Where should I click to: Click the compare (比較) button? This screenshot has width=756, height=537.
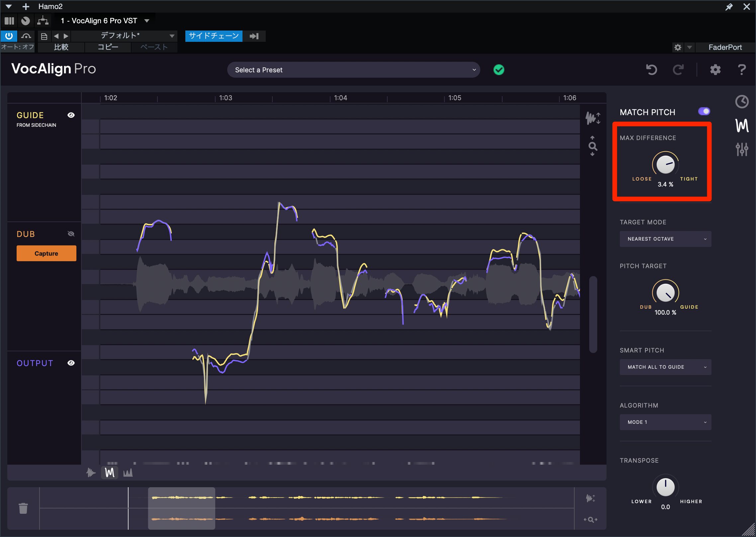[61, 47]
